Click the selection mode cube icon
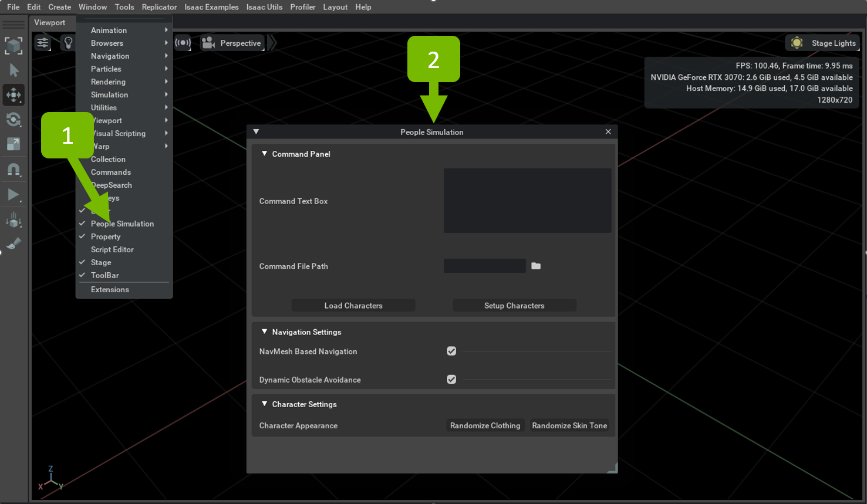This screenshot has width=867, height=504. [14, 46]
